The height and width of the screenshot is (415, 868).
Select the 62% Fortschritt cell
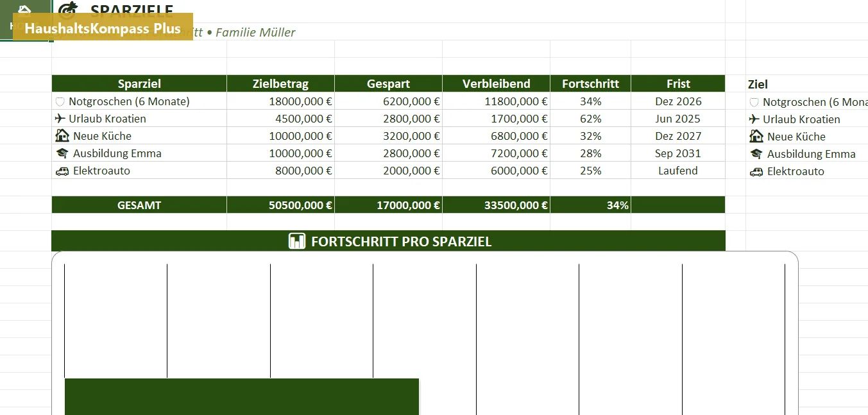(590, 119)
